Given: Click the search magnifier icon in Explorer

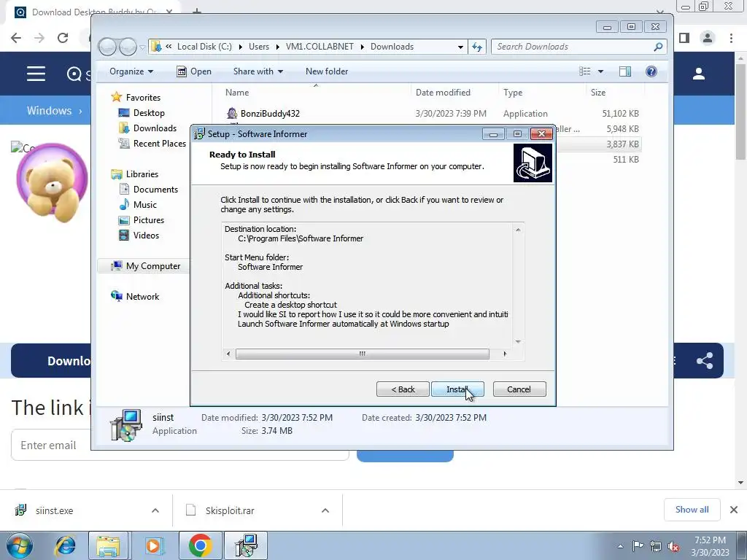Looking at the screenshot, I should [x=659, y=47].
